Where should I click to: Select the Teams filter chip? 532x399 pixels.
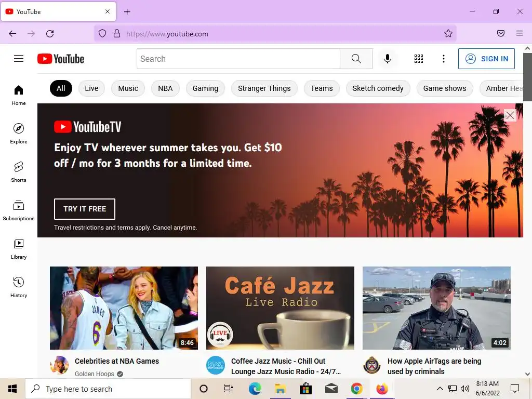click(322, 88)
